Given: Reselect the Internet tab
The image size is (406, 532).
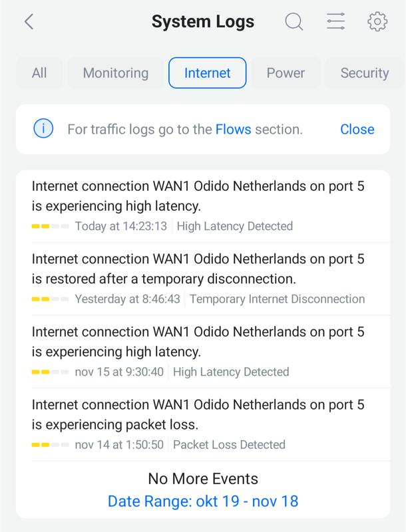Looking at the screenshot, I should point(207,72).
